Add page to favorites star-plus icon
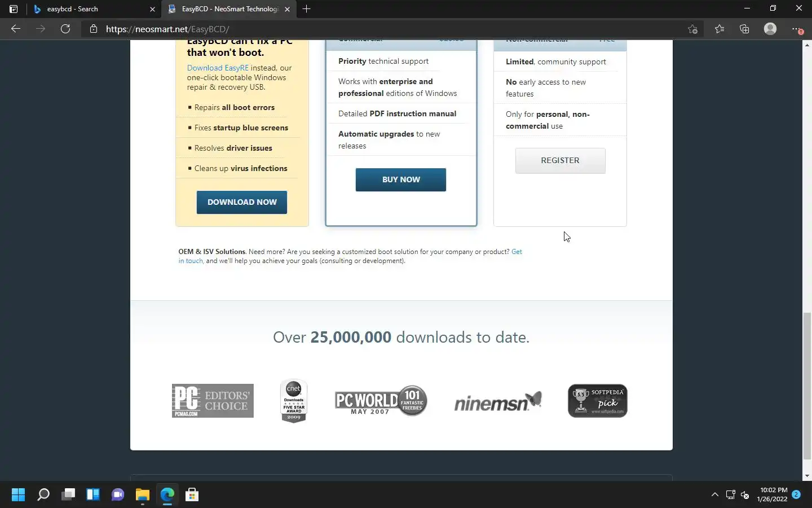Image resolution: width=812 pixels, height=508 pixels. [x=692, y=29]
